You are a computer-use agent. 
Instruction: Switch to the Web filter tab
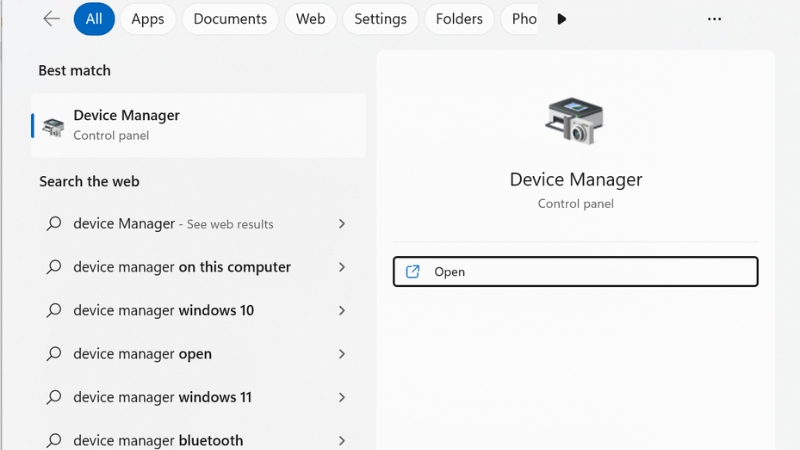(310, 19)
